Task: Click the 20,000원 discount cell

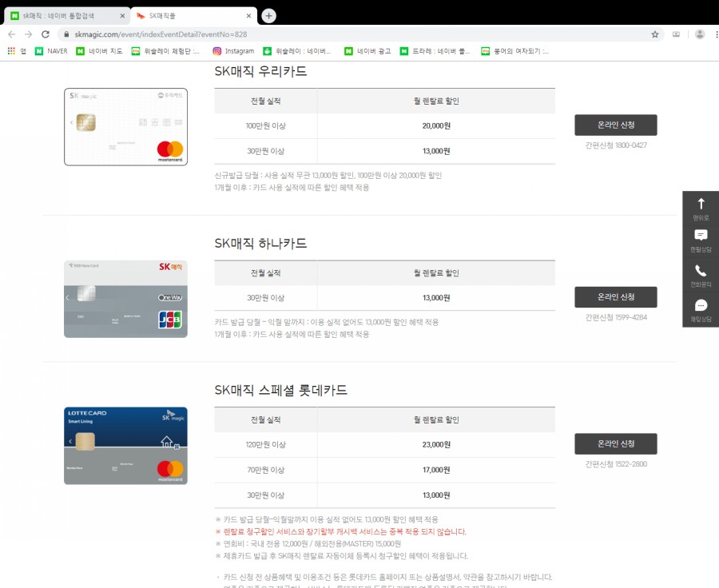Action: pyautogui.click(x=436, y=126)
